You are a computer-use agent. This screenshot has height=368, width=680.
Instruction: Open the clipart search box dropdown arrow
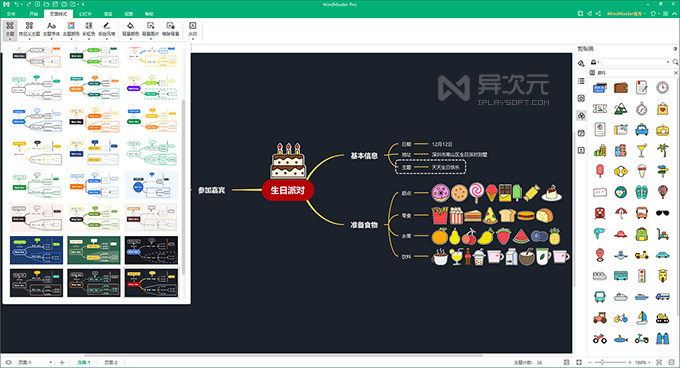pyautogui.click(x=667, y=62)
